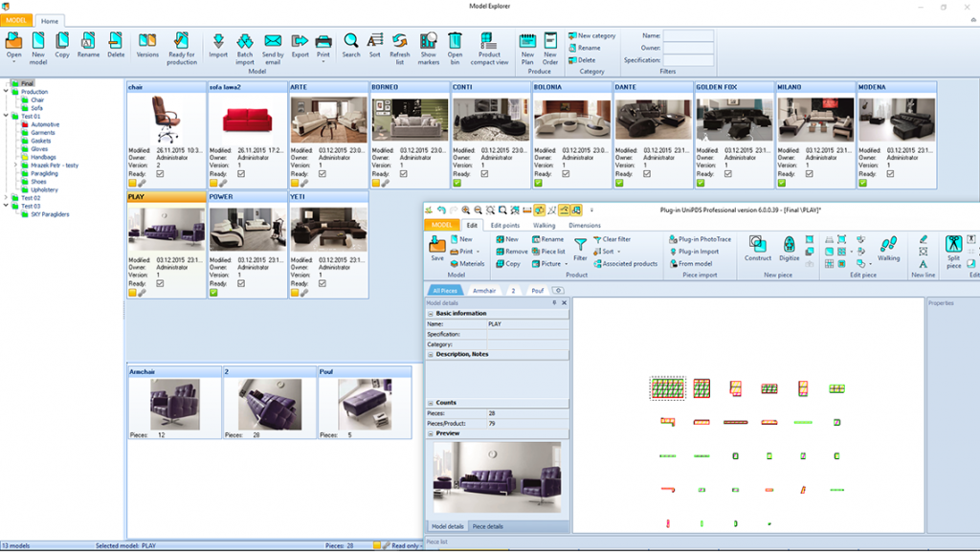Click Materials button in Model group
The width and height of the screenshot is (980, 552).
[467, 264]
